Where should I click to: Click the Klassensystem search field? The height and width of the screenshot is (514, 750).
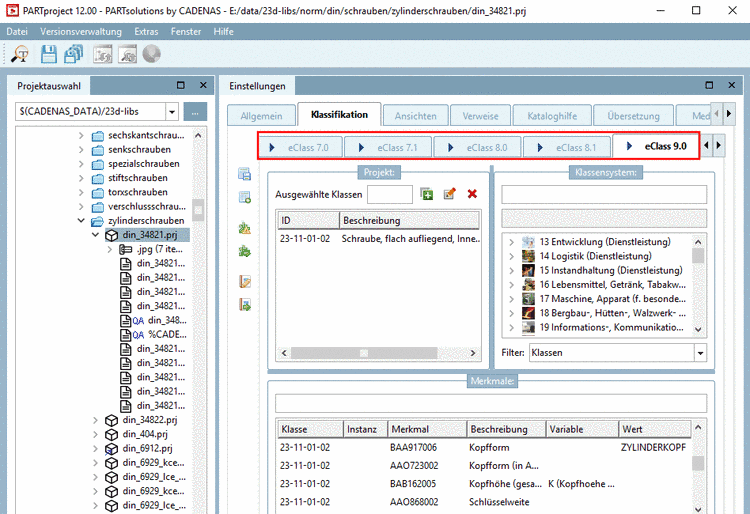click(604, 195)
